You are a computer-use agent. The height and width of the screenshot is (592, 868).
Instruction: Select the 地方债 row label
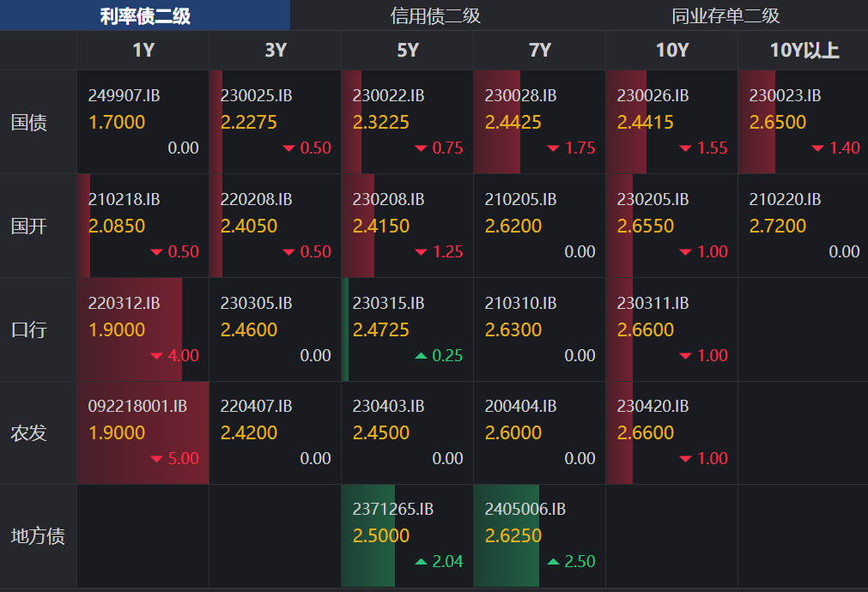(38, 537)
